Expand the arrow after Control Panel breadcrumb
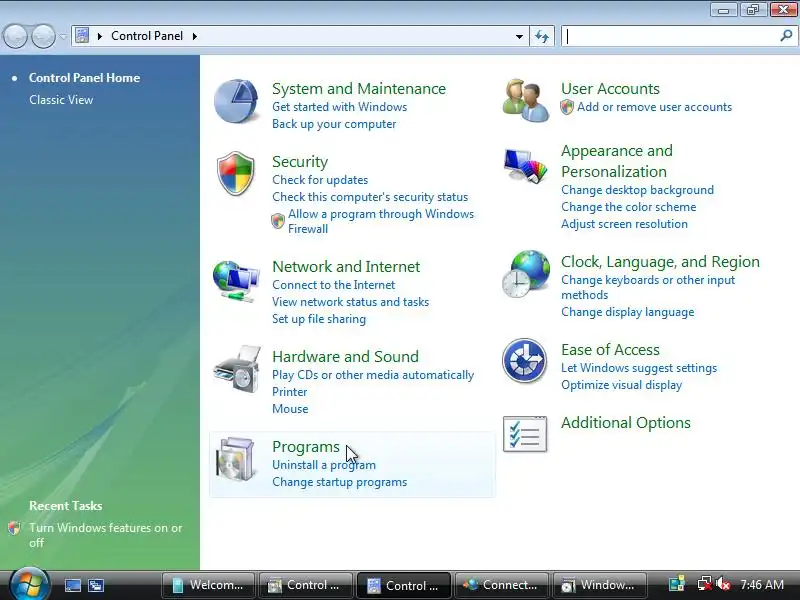This screenshot has width=800, height=600. click(x=194, y=36)
